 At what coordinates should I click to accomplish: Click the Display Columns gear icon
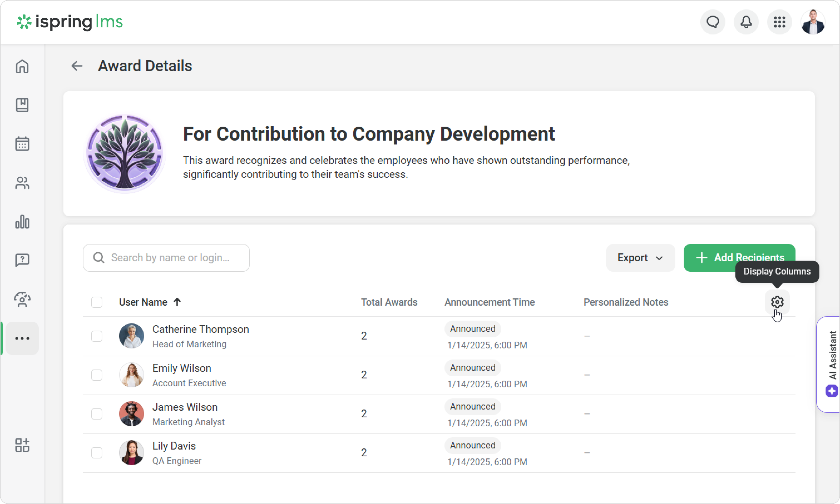[x=777, y=301]
